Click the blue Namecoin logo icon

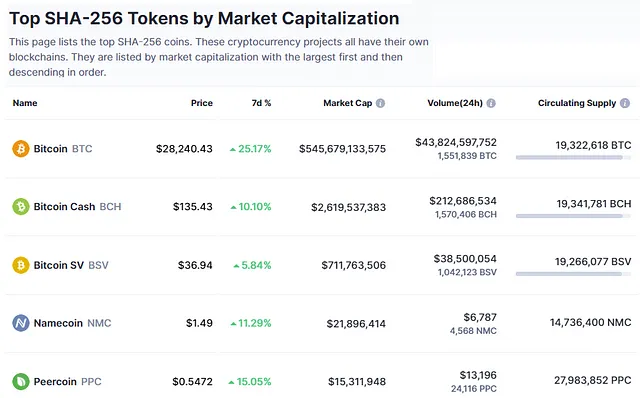(21, 323)
